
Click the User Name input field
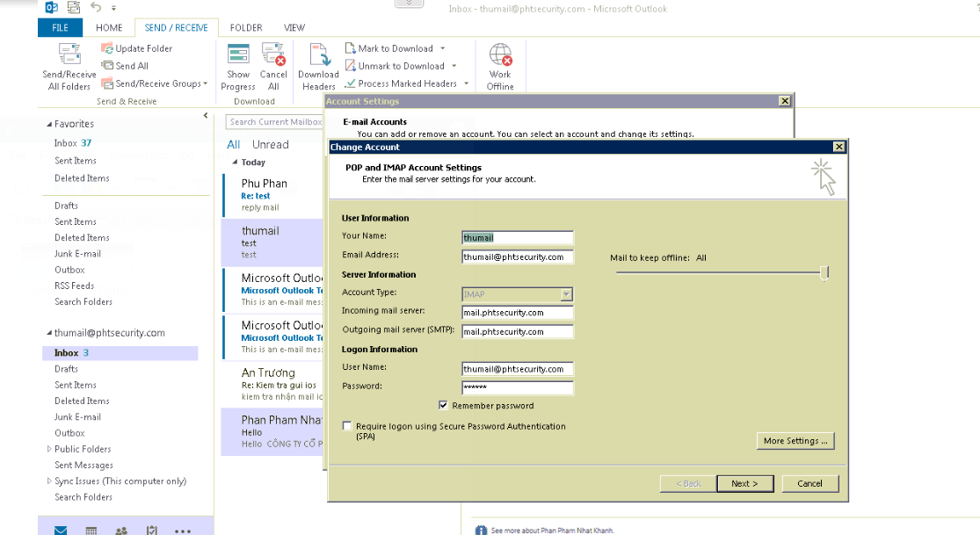point(518,369)
